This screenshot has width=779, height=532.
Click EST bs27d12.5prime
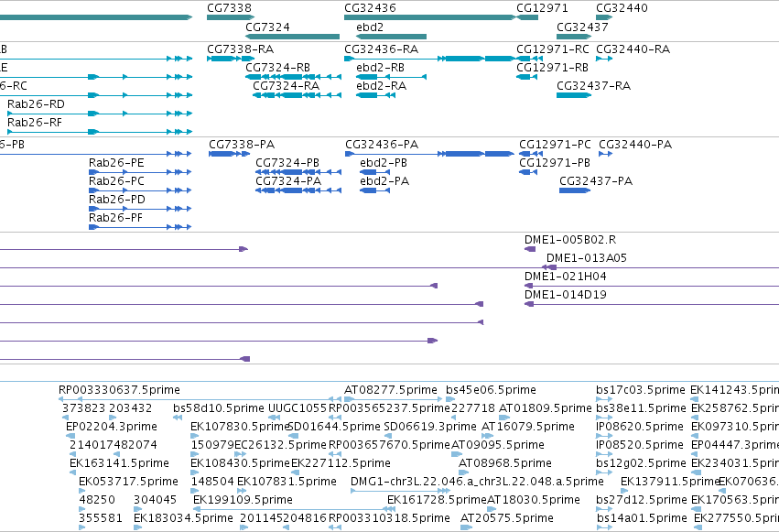[x=641, y=500]
